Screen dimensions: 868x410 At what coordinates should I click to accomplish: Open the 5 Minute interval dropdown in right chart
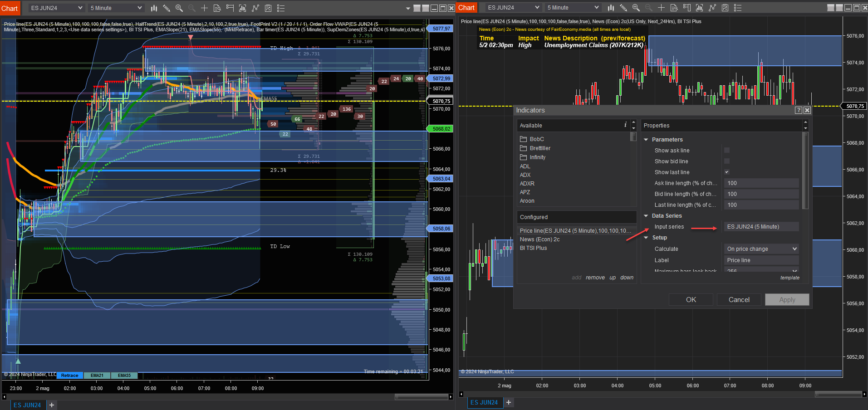[x=573, y=8]
